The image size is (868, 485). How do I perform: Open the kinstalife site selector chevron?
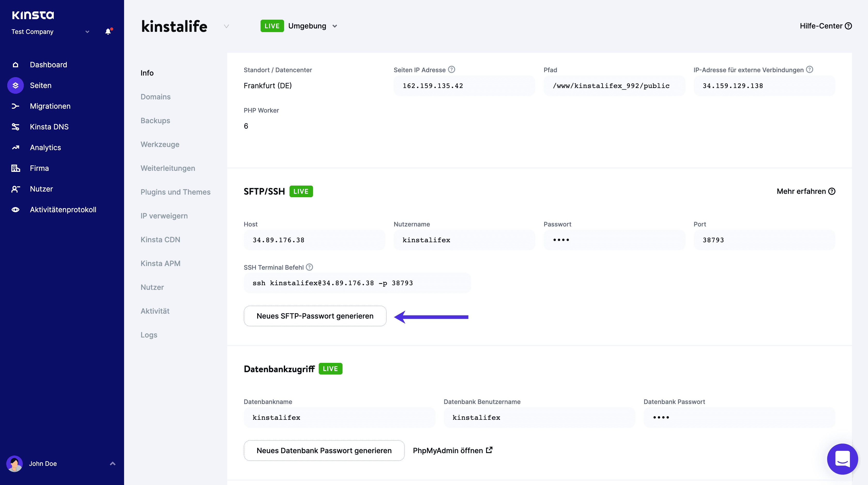[226, 26]
